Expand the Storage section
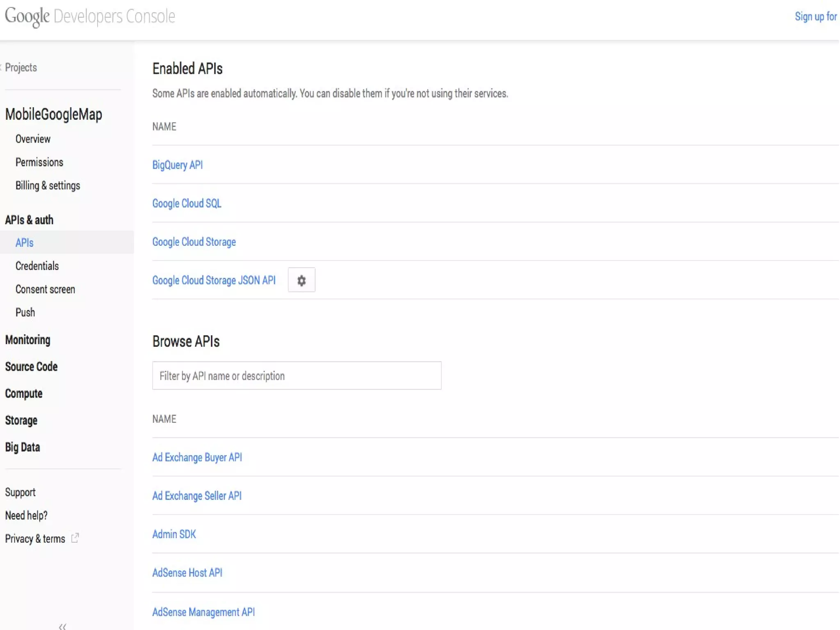 [x=21, y=421]
